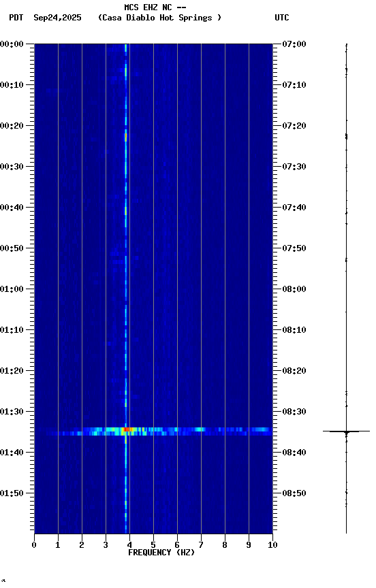
Task: Click frequency axis tick label '5'
Action: pyautogui.click(x=153, y=545)
